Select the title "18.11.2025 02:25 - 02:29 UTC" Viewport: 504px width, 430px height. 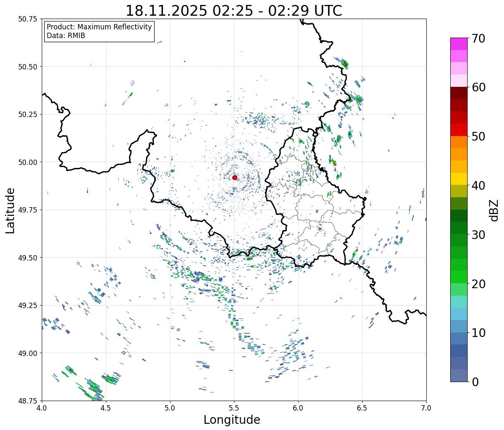point(234,10)
